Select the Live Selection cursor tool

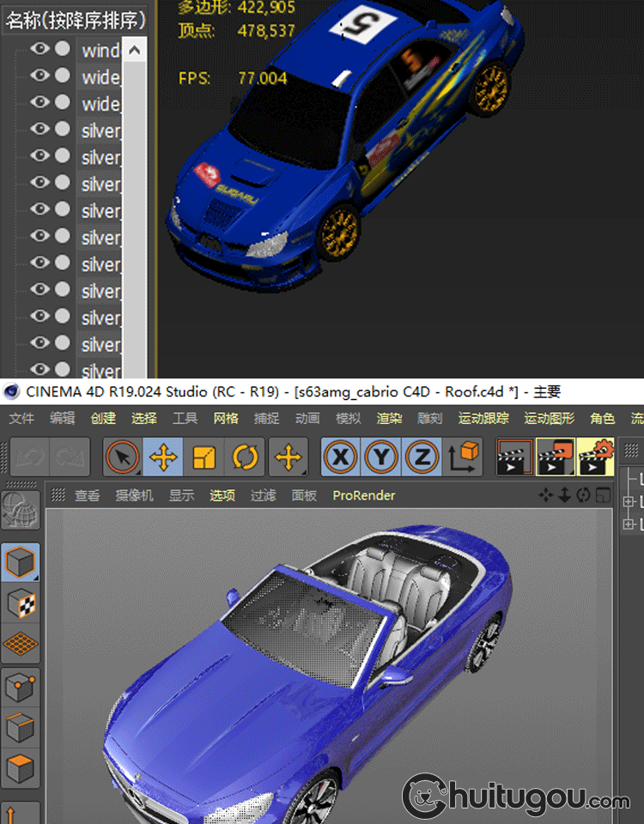coord(123,457)
